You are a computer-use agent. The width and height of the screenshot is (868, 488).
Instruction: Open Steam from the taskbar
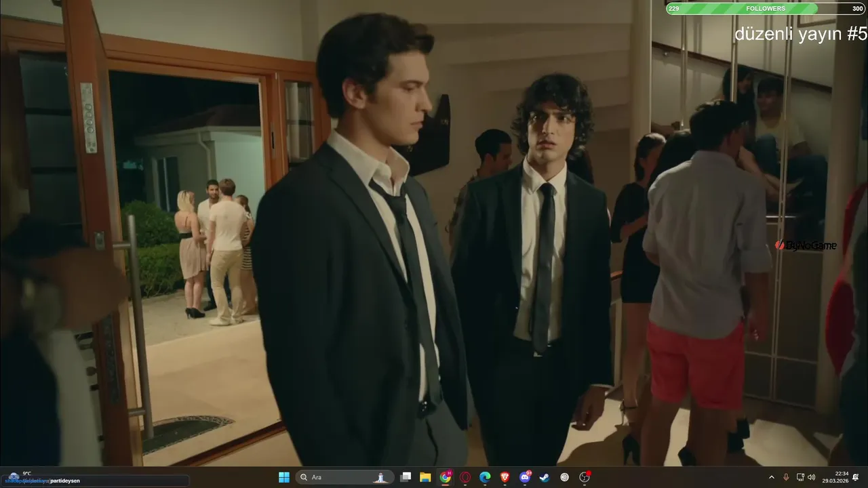tap(545, 477)
